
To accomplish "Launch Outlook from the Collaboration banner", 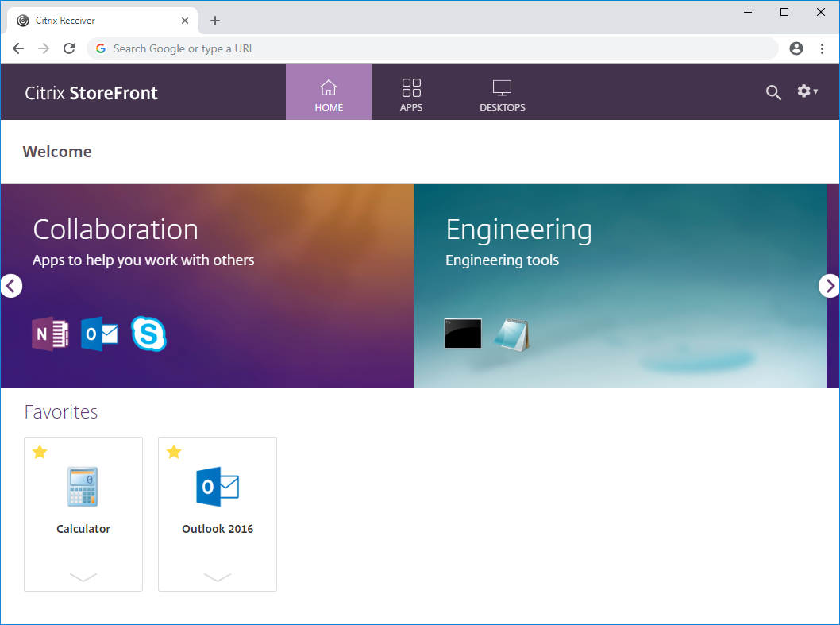I will [99, 334].
